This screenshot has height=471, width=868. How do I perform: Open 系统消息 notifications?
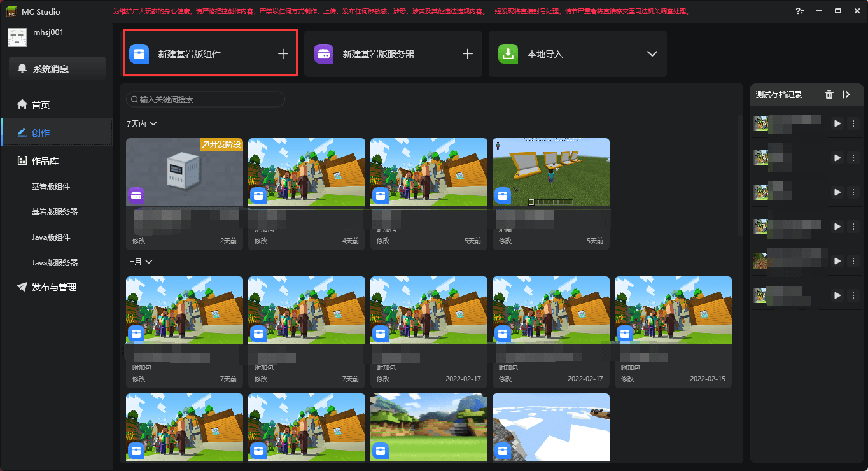[57, 68]
